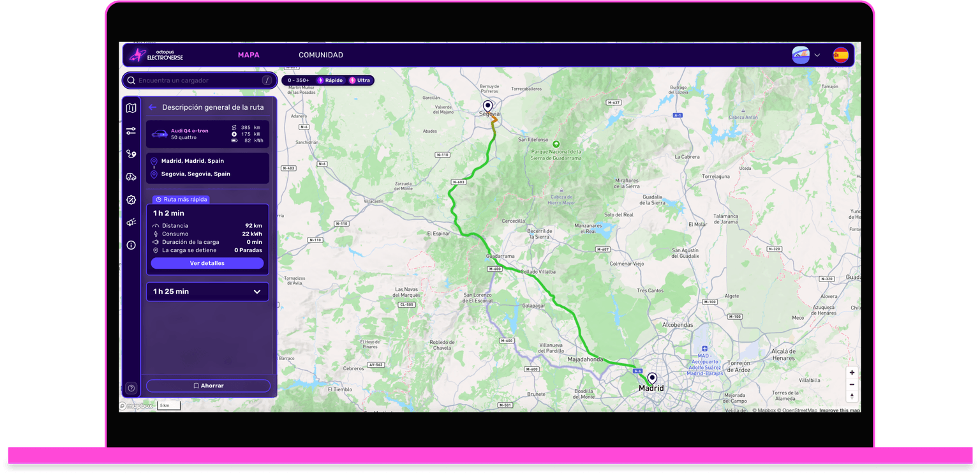Click the Ver detalles button
The width and height of the screenshot is (980, 473).
point(207,263)
